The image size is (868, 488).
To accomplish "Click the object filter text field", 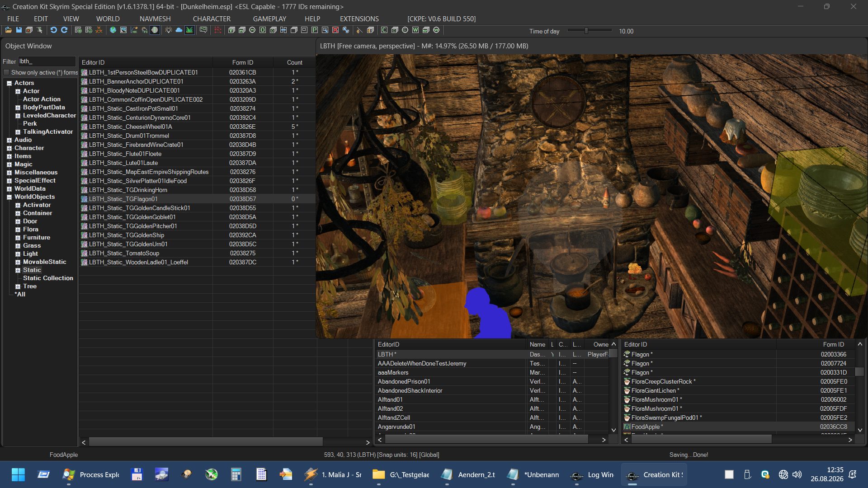I will tap(47, 61).
